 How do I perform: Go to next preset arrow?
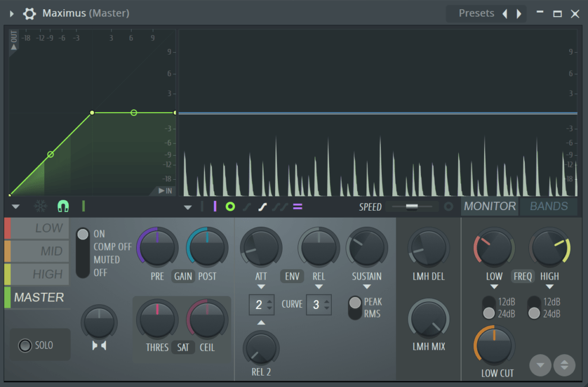point(519,14)
